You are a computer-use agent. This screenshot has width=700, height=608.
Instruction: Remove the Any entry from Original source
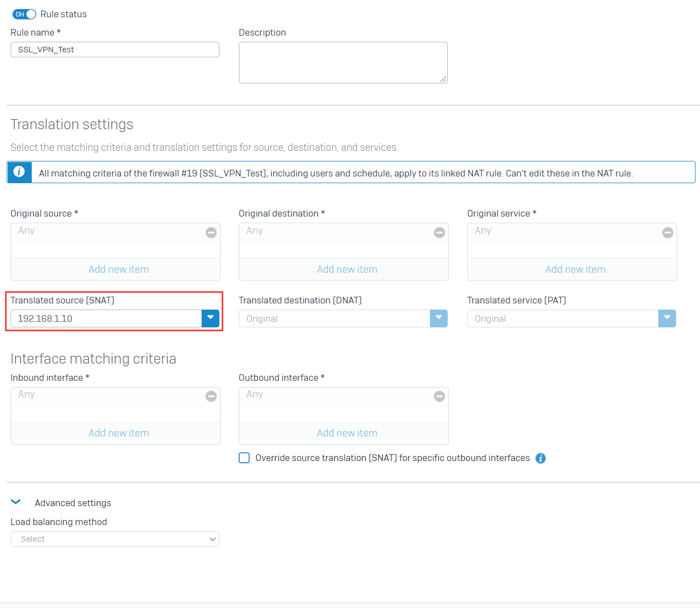[211, 232]
